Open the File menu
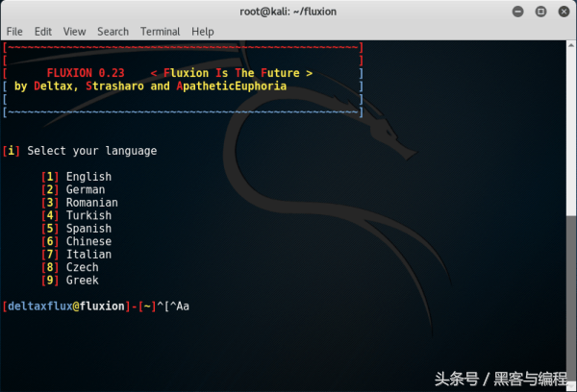577x392 pixels. [14, 32]
